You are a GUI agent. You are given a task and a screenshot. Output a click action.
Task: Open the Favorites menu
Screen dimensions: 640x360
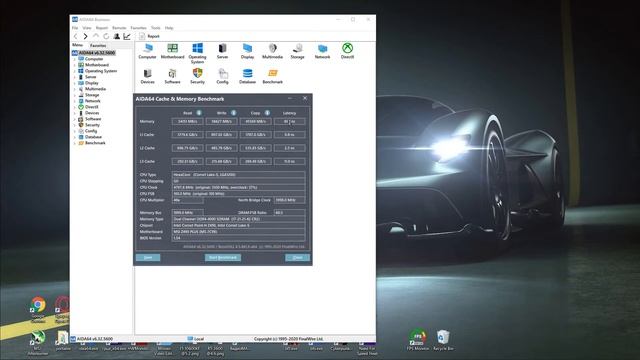[x=138, y=28]
